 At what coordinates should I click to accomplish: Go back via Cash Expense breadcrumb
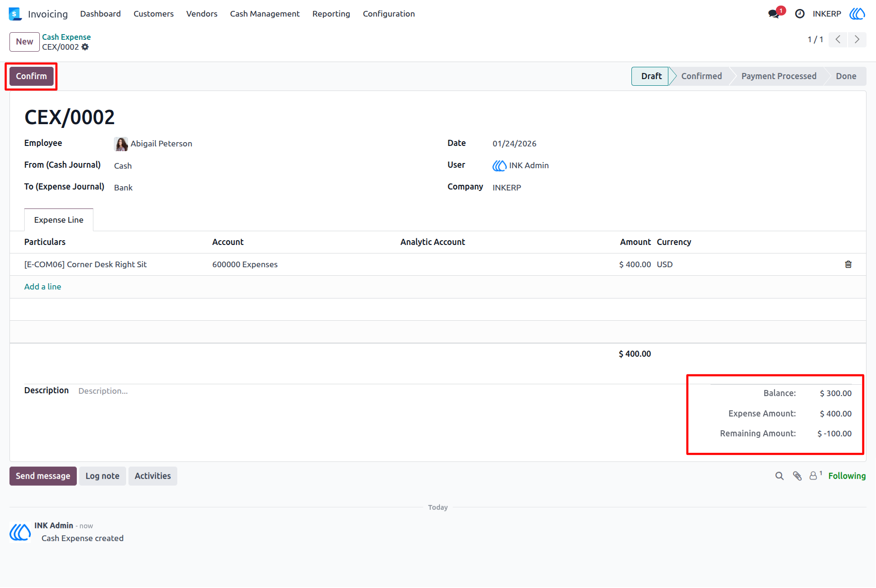pyautogui.click(x=66, y=37)
